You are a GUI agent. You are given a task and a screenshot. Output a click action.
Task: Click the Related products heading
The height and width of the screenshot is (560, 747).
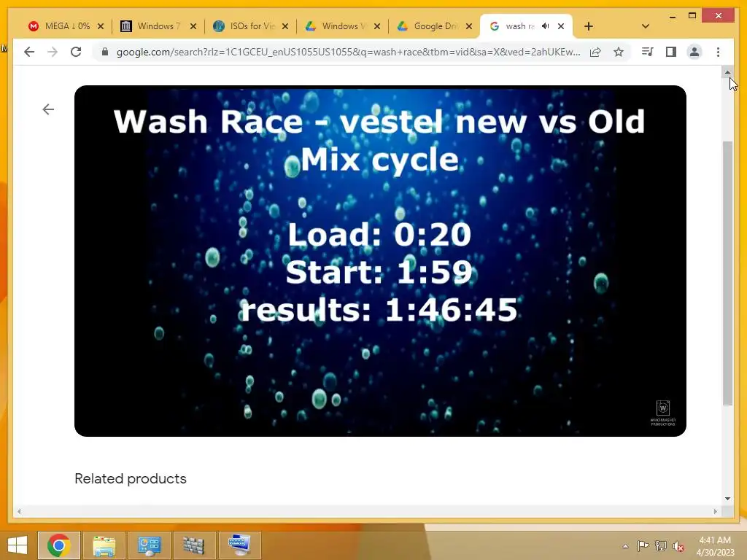click(131, 478)
